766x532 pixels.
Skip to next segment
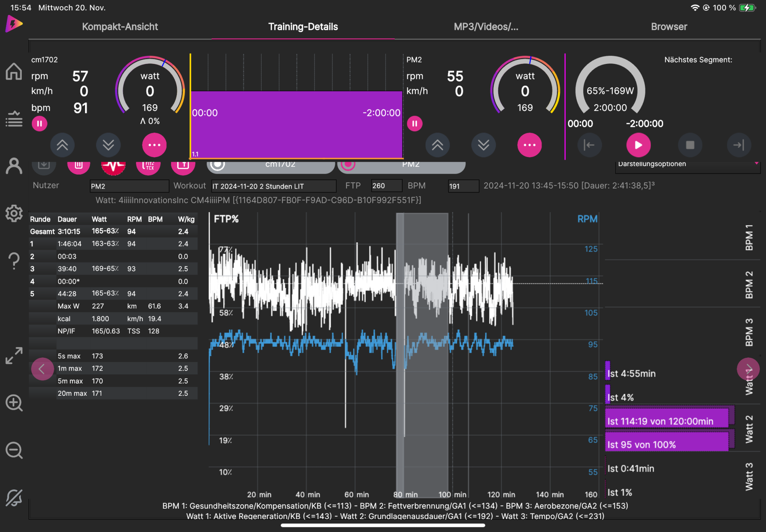click(739, 145)
